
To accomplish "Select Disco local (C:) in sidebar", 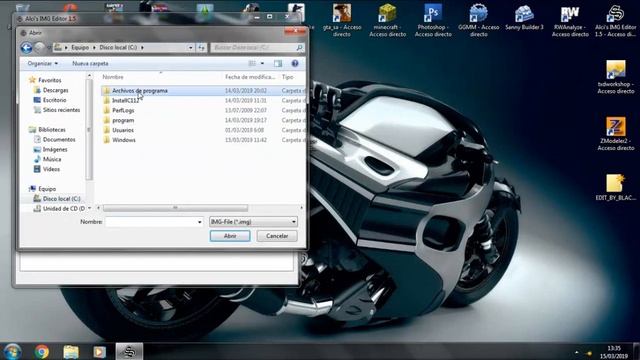I will 62,199.
